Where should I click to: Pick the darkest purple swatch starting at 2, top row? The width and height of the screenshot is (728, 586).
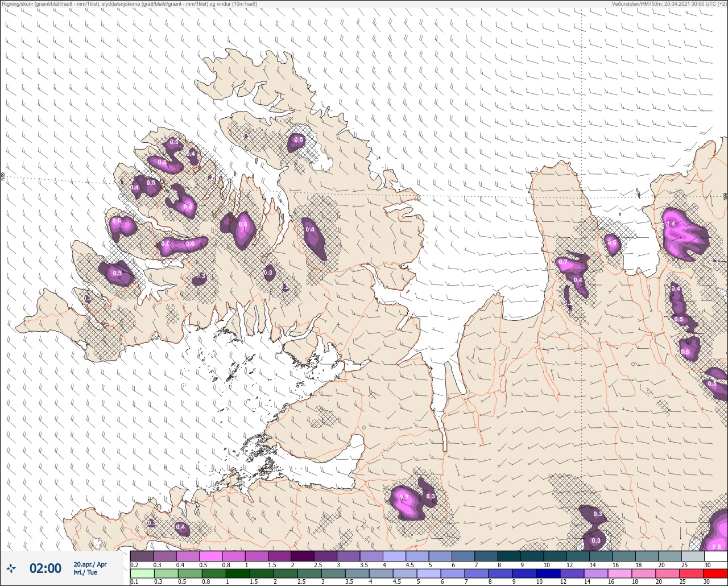point(303,556)
